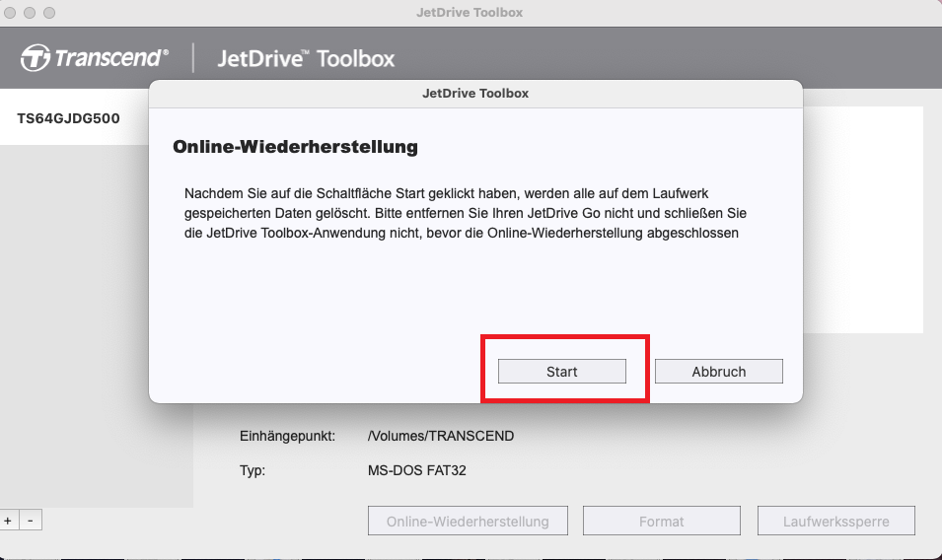The width and height of the screenshot is (942, 560).
Task: Click the Online-Wiederherstellung dialog heading
Action: pos(295,147)
